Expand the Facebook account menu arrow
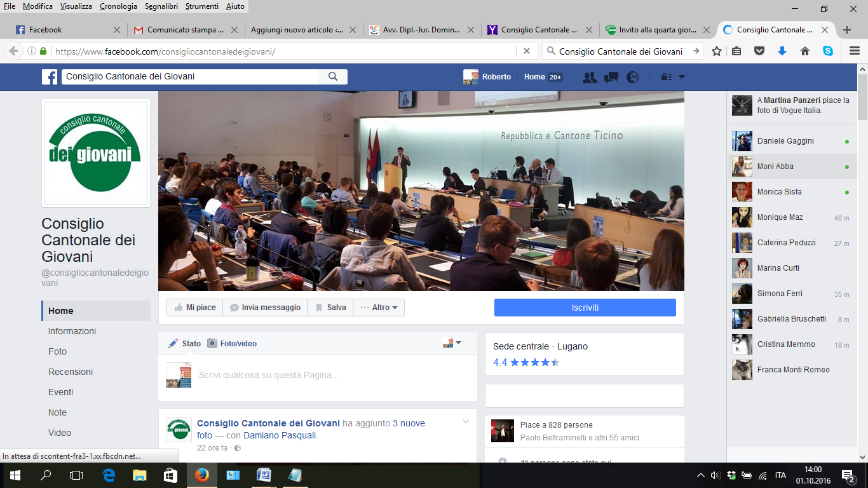The image size is (868, 488). pyautogui.click(x=682, y=77)
